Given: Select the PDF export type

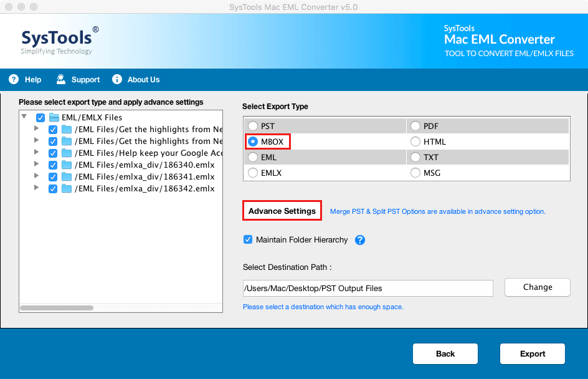Looking at the screenshot, I should tap(415, 126).
